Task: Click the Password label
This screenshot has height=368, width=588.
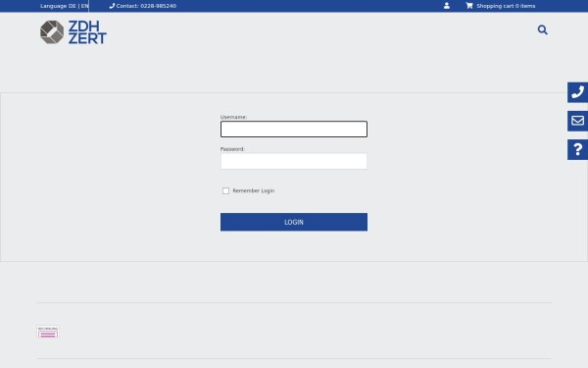Action: point(232,149)
